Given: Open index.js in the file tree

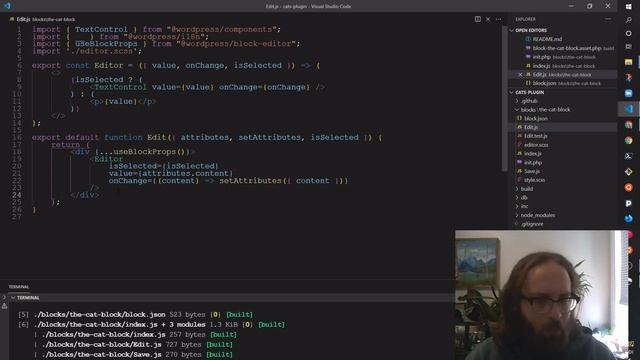Looking at the screenshot, I should coord(533,154).
